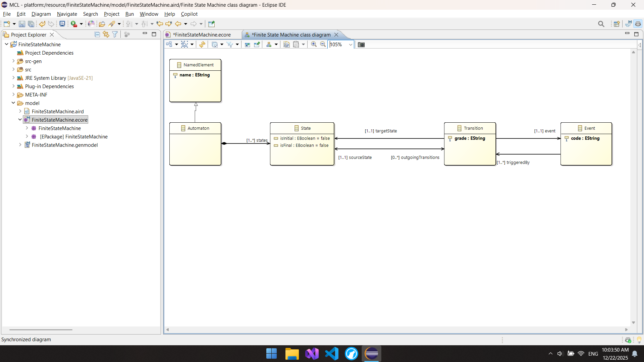Open the Diagram menu
Screen dimensions: 644x362
41,14
